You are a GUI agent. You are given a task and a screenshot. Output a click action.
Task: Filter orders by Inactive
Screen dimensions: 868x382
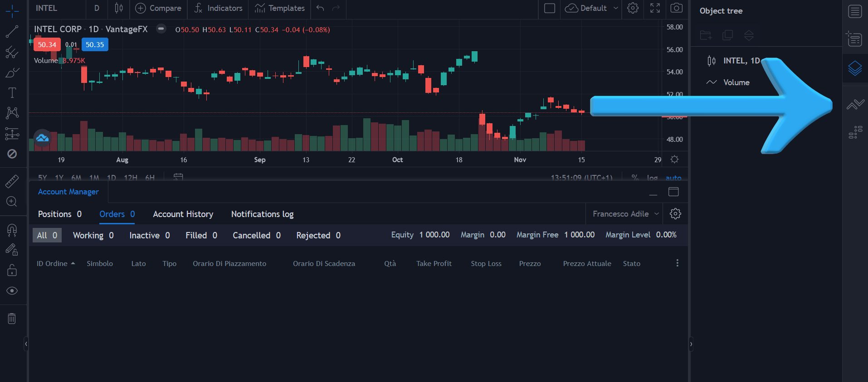pyautogui.click(x=150, y=235)
